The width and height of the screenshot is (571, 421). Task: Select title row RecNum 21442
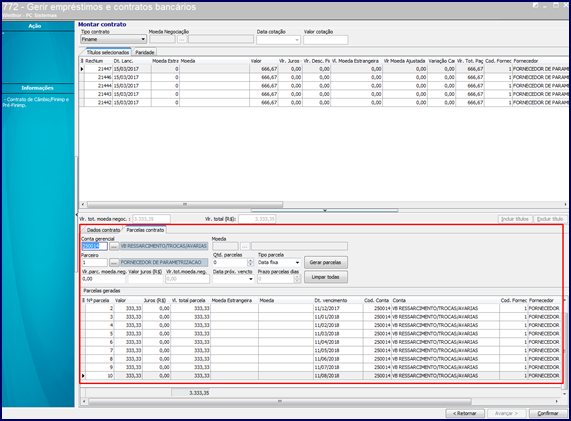(x=323, y=103)
